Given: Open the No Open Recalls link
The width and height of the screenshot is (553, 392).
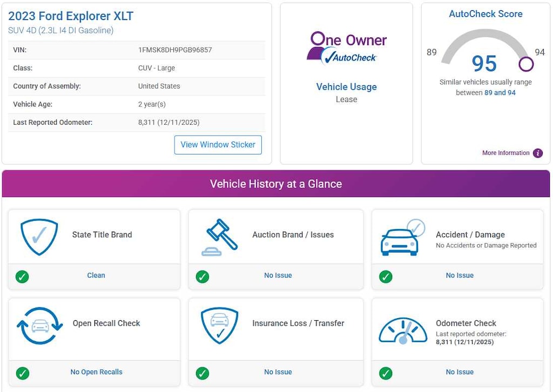Looking at the screenshot, I should 96,372.
